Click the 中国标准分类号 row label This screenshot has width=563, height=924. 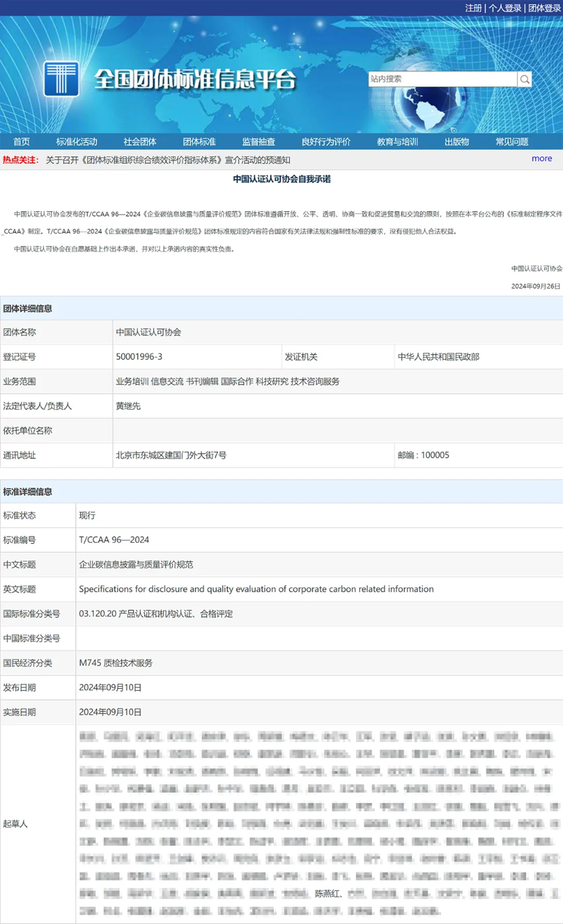tap(32, 639)
